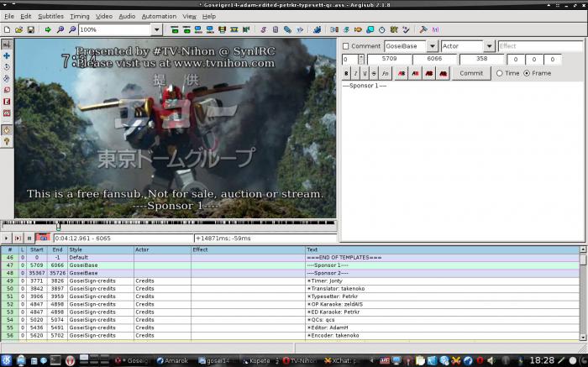The image size is (588, 367).
Task: Toggle realtime video preview hand icon
Action: (x=7, y=130)
